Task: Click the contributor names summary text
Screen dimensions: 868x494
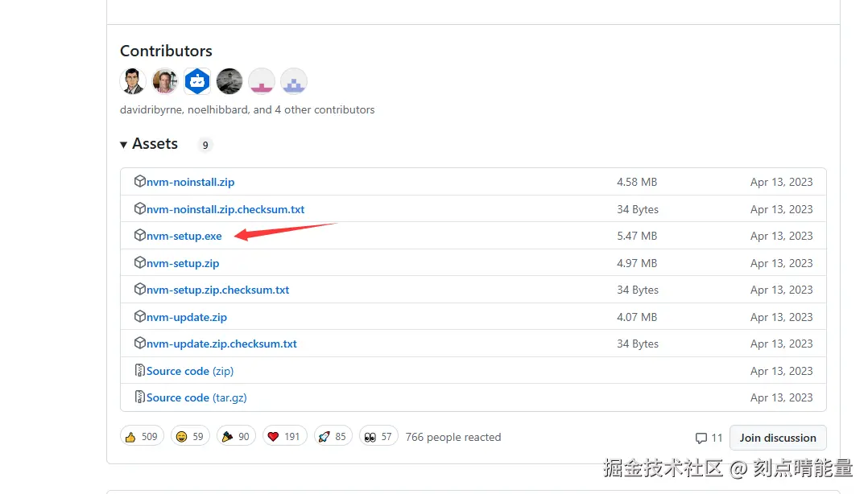Action: tap(247, 109)
